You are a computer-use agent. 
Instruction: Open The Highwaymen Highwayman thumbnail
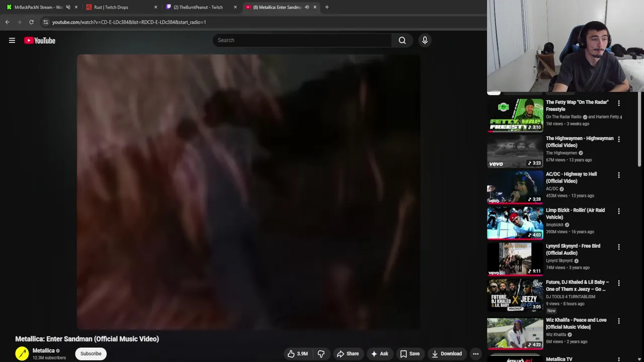coord(515,151)
